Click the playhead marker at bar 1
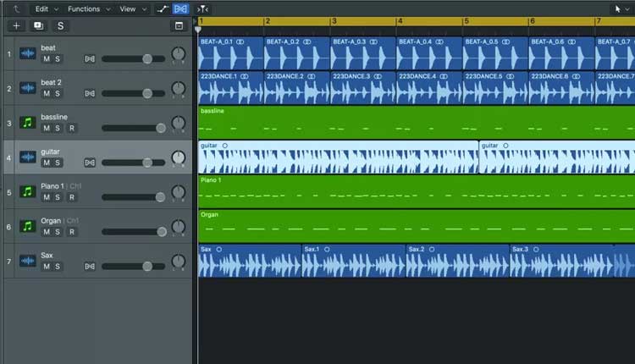 [x=197, y=29]
